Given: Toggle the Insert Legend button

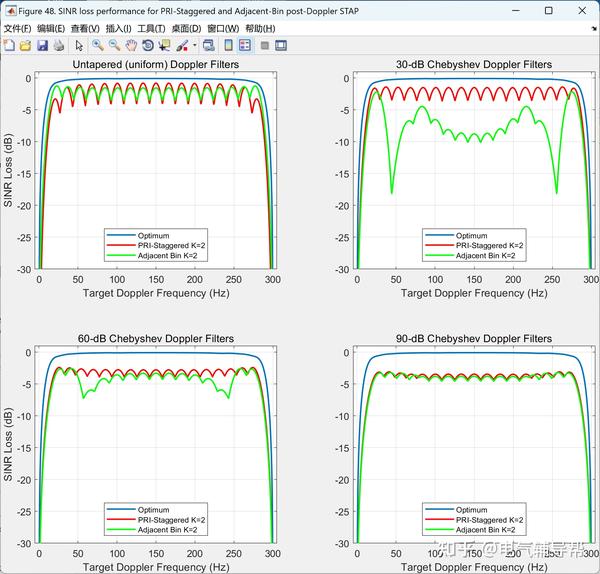Looking at the screenshot, I should point(245,46).
